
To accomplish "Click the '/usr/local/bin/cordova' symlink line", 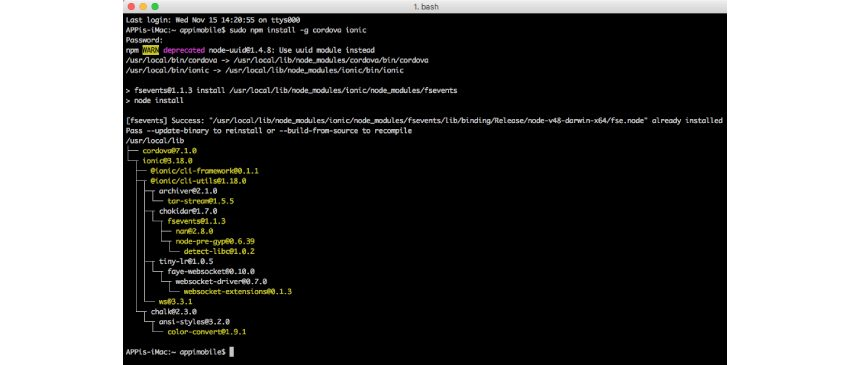I will [x=277, y=60].
